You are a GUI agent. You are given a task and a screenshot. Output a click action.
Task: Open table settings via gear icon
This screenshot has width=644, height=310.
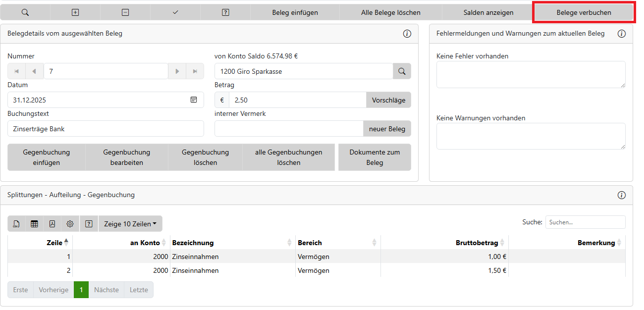pyautogui.click(x=70, y=224)
